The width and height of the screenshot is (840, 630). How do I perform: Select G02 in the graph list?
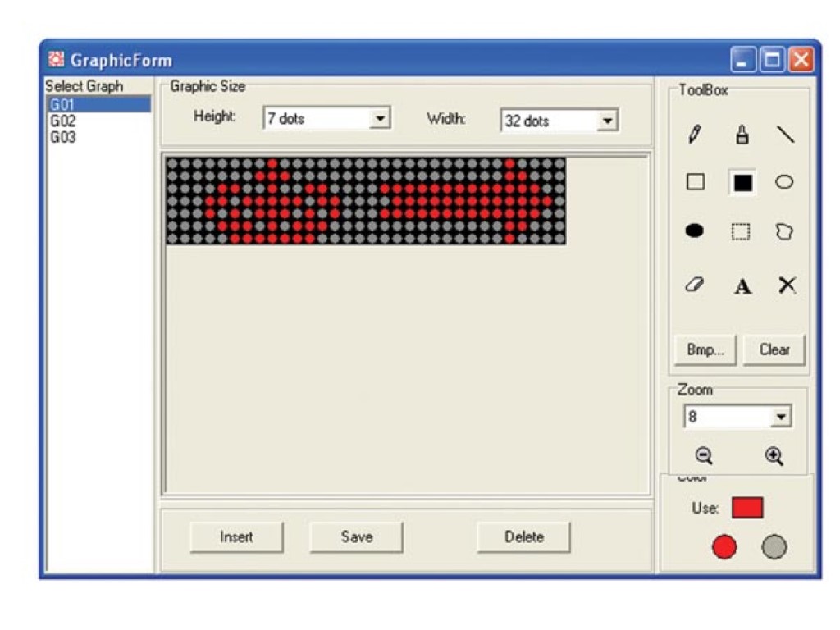click(x=62, y=121)
